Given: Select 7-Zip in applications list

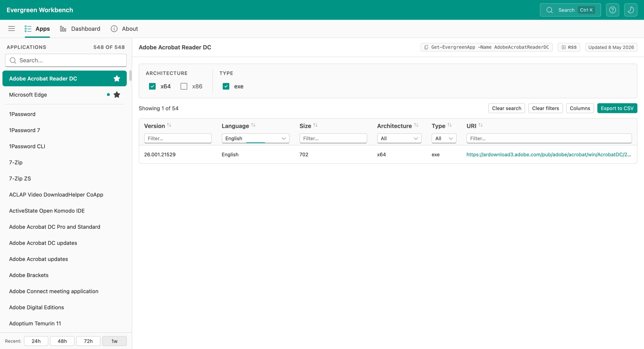Looking at the screenshot, I should 64,163.
